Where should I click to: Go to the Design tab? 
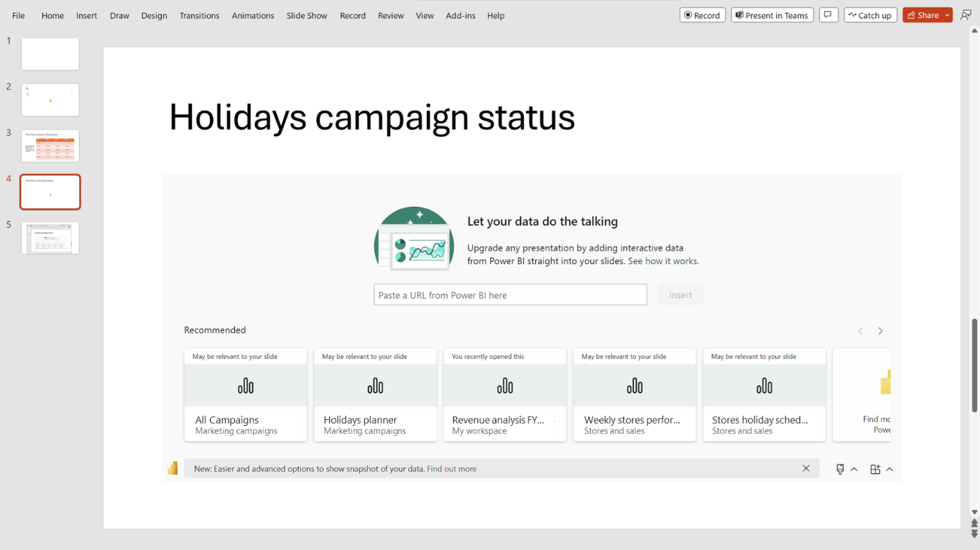(x=154, y=15)
